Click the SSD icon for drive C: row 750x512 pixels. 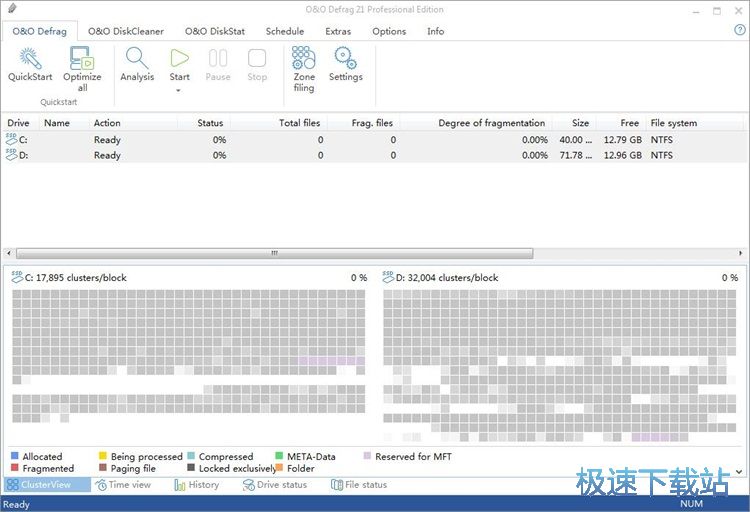tap(11, 139)
